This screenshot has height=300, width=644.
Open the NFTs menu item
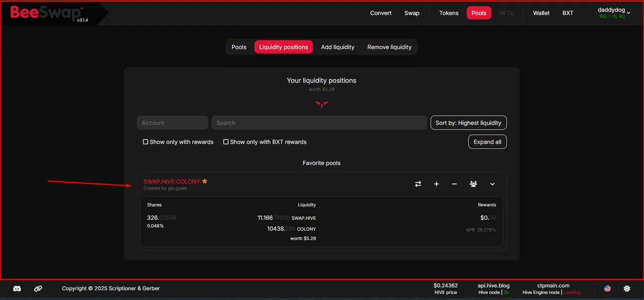(506, 13)
